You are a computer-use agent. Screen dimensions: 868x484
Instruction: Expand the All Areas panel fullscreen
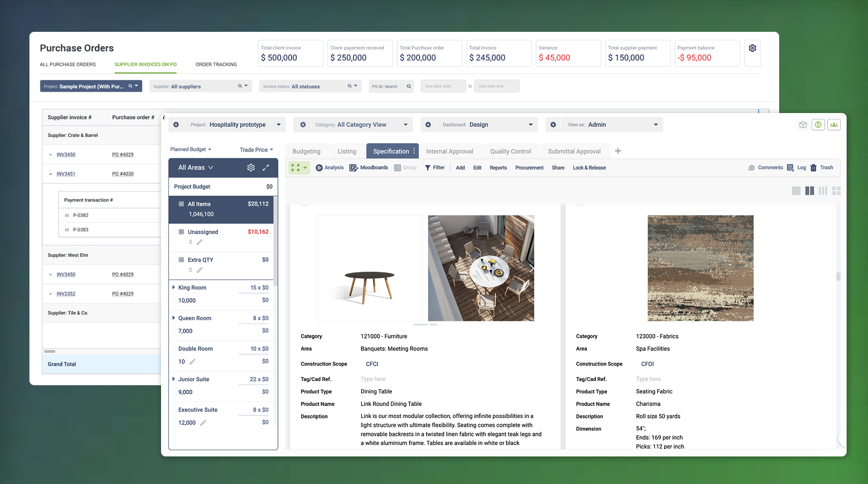tap(266, 168)
